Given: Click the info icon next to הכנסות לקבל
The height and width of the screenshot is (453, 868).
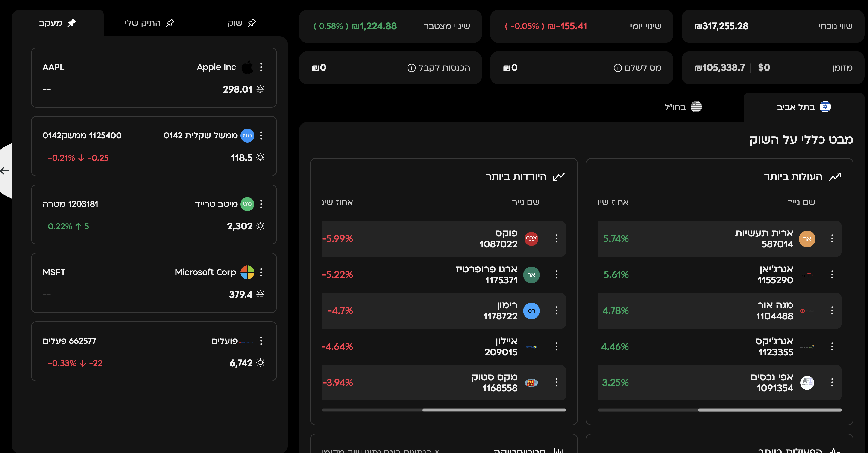Looking at the screenshot, I should pyautogui.click(x=411, y=68).
